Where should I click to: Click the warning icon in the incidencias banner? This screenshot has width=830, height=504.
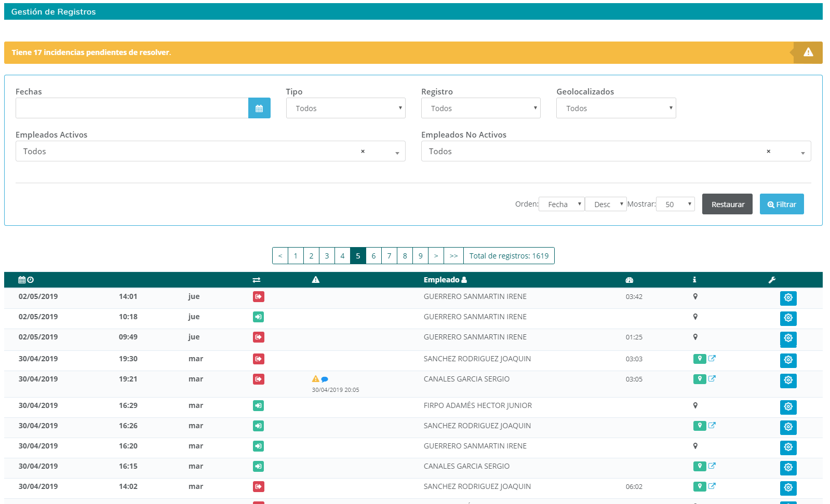pyautogui.click(x=808, y=52)
